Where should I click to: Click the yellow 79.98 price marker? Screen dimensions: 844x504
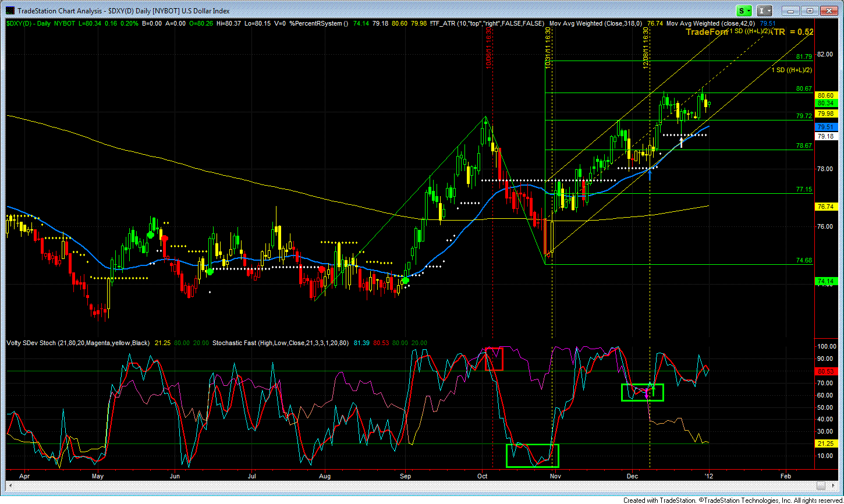pyautogui.click(x=827, y=113)
